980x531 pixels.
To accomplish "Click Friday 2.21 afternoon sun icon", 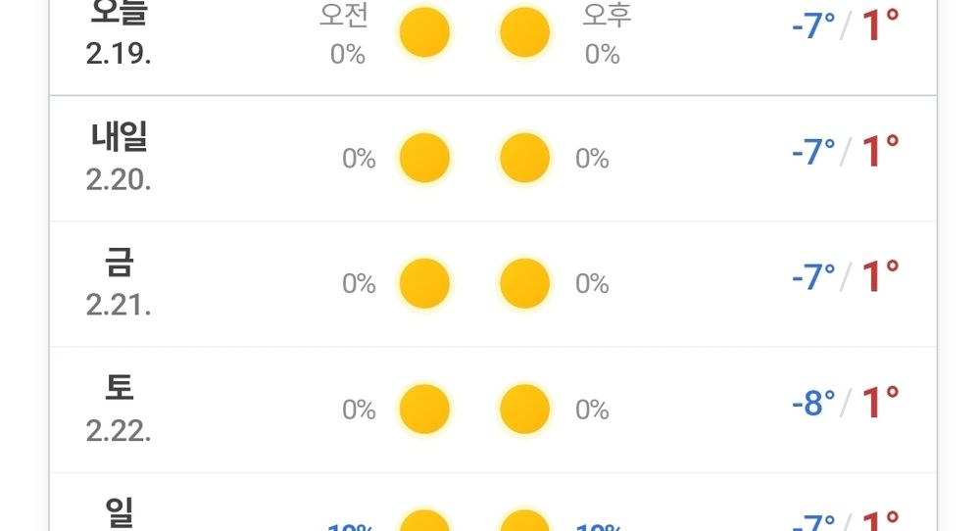I will click(524, 283).
